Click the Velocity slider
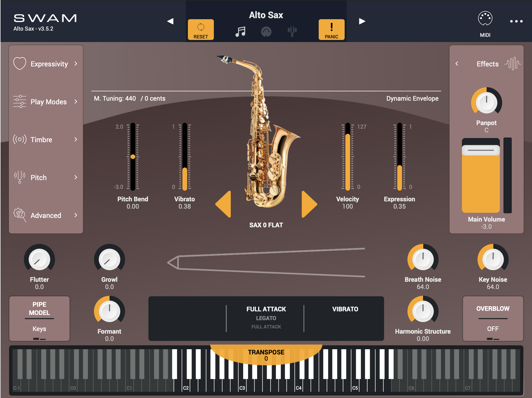This screenshot has height=398, width=532. tap(347, 157)
